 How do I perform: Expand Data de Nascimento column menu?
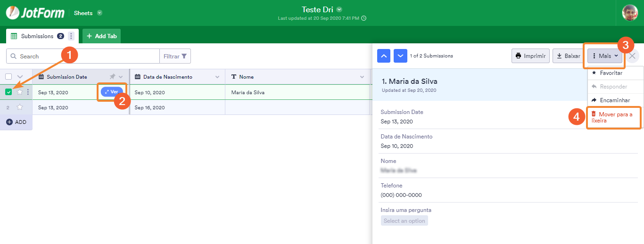[x=217, y=77]
